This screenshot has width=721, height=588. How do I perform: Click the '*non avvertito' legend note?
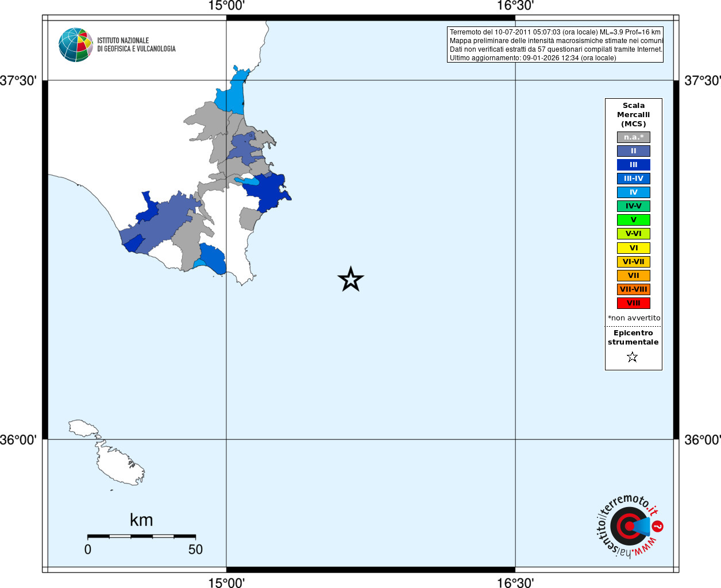click(634, 318)
